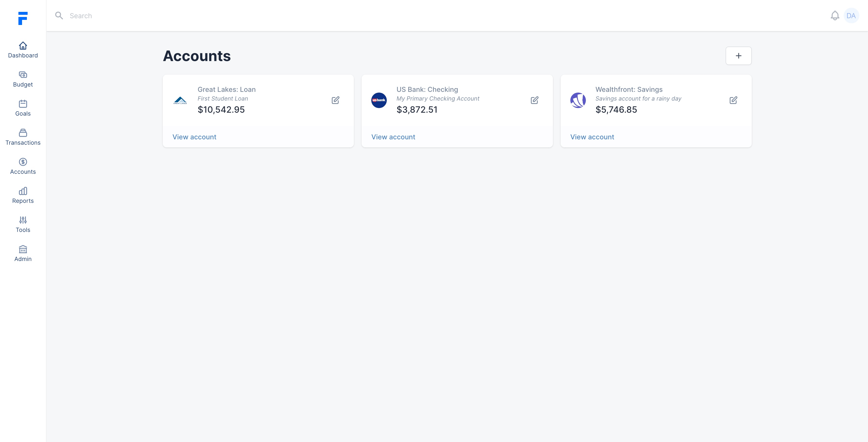The image size is (868, 442).
Task: Open the Goals section
Action: (23, 108)
